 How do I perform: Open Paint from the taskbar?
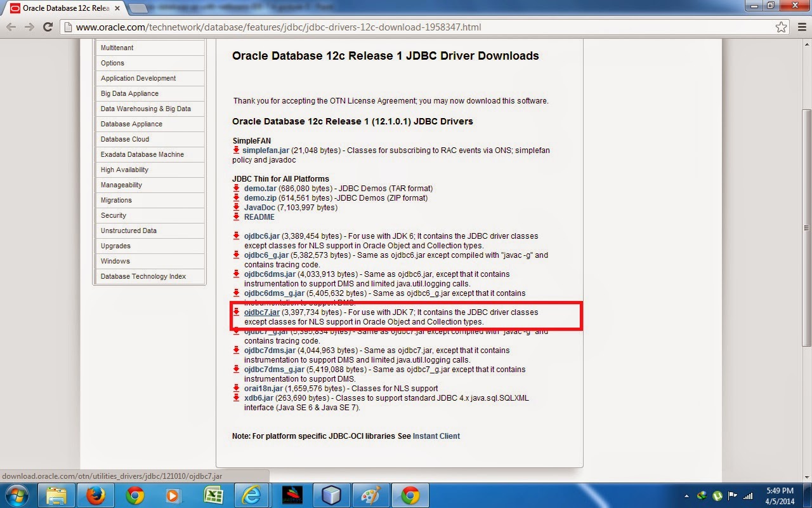coord(371,495)
